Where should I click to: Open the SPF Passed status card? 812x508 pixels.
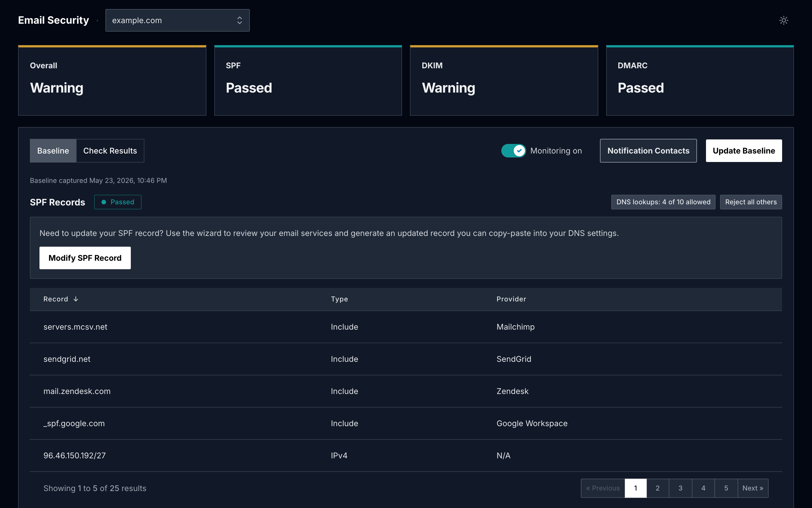[x=308, y=80]
